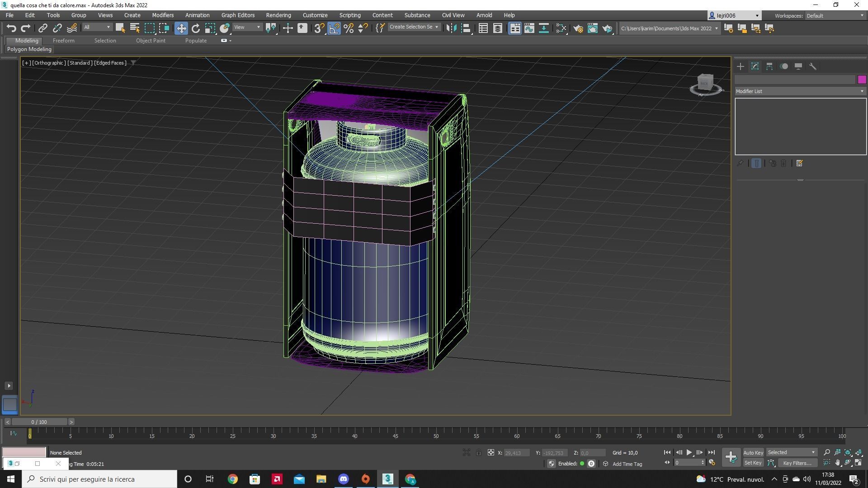
Task: Toggle Window/Crossing selection mode
Action: (164, 28)
